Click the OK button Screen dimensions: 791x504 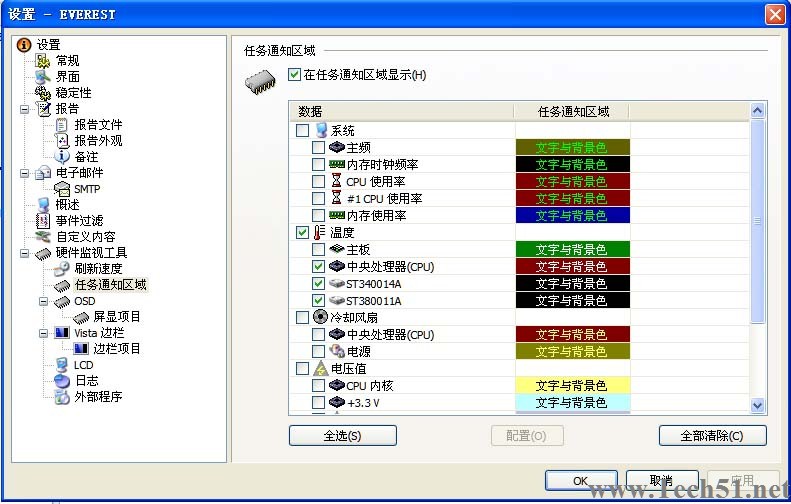click(581, 481)
